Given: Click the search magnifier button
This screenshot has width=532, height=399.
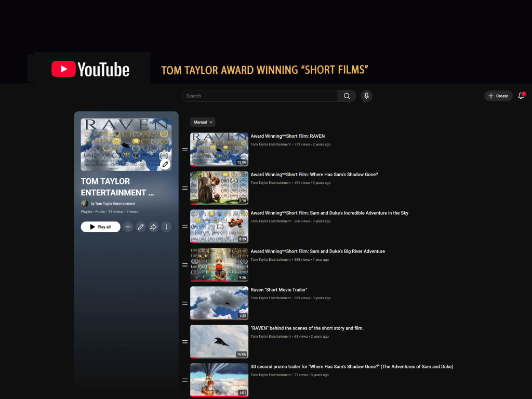Looking at the screenshot, I should 347,96.
